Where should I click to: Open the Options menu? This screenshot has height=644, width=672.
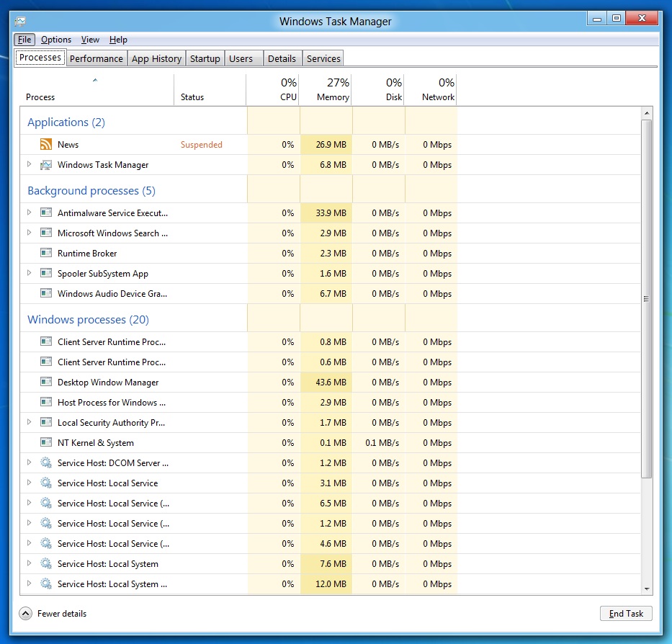click(56, 40)
